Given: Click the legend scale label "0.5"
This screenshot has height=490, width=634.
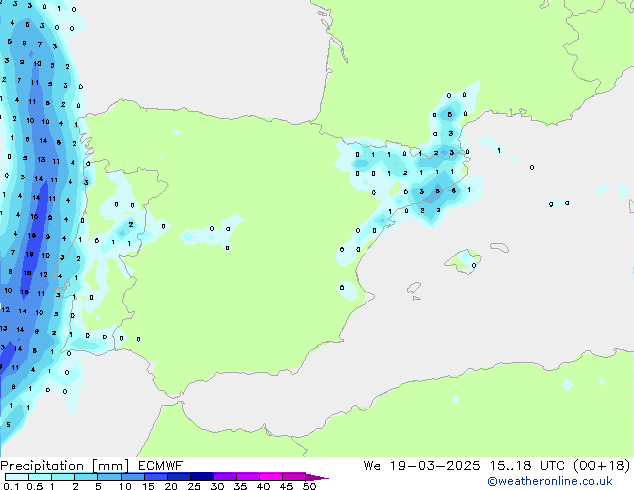Looking at the screenshot, I should point(35,486).
